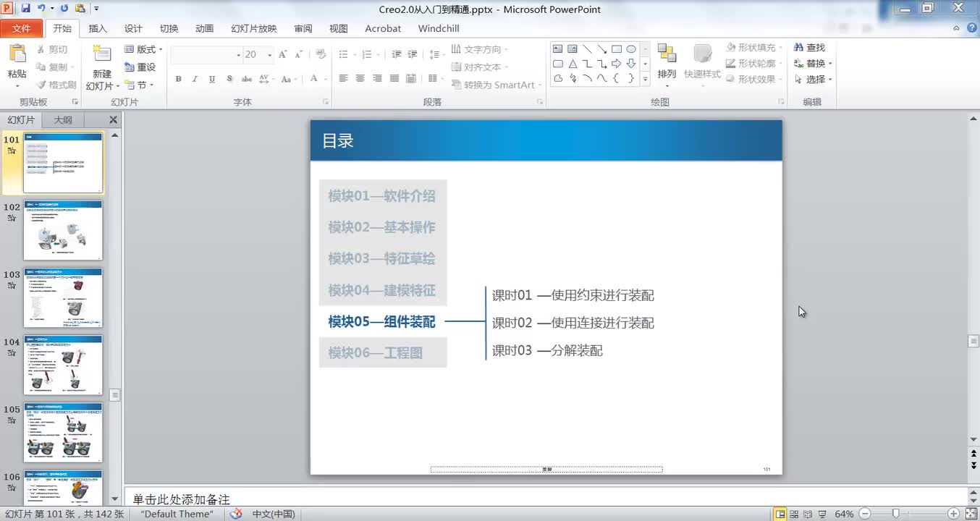
Task: Switch to the Outline (大纲) pane tab
Action: coord(63,120)
